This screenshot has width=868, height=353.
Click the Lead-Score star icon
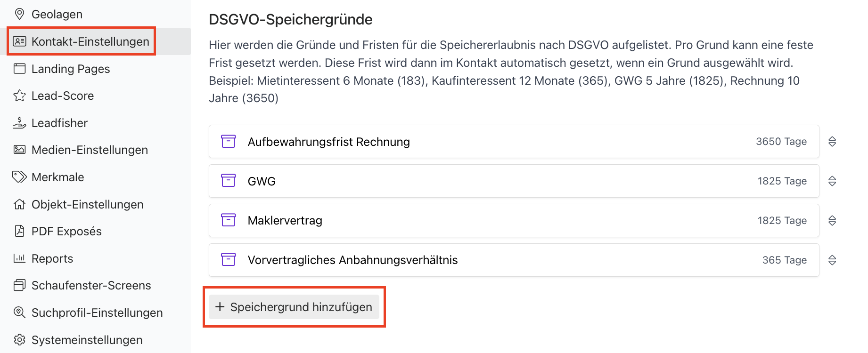coord(19,96)
